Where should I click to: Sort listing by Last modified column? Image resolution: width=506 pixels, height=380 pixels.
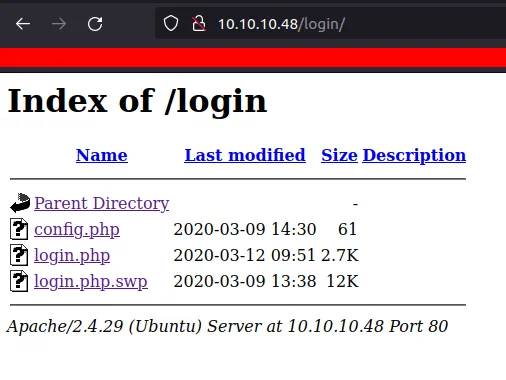tap(245, 155)
